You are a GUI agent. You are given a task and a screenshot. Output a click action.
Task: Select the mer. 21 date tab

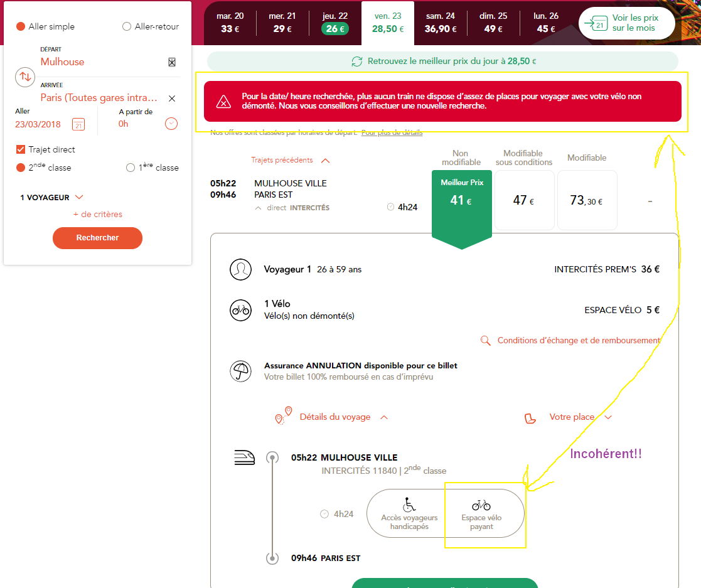coord(282,23)
